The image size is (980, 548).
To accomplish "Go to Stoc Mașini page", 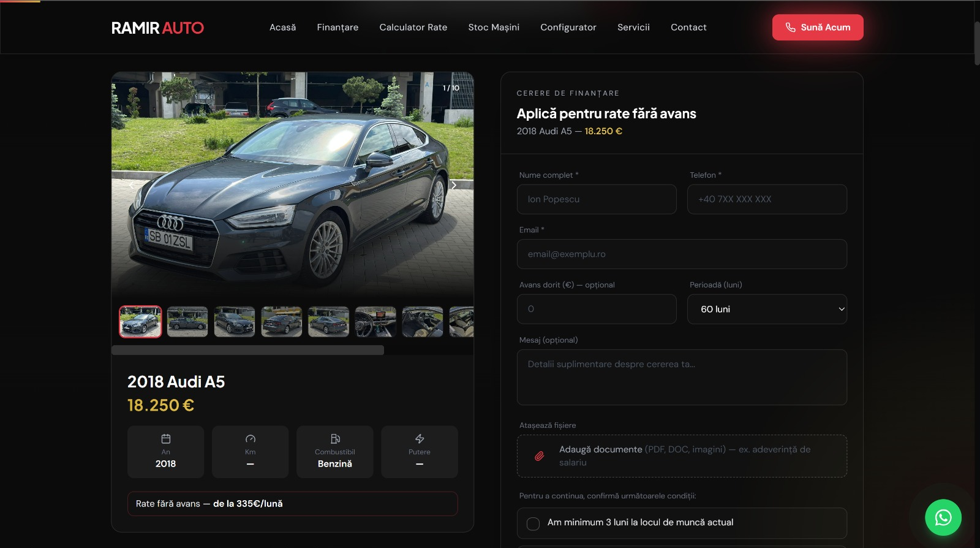I will pyautogui.click(x=494, y=27).
